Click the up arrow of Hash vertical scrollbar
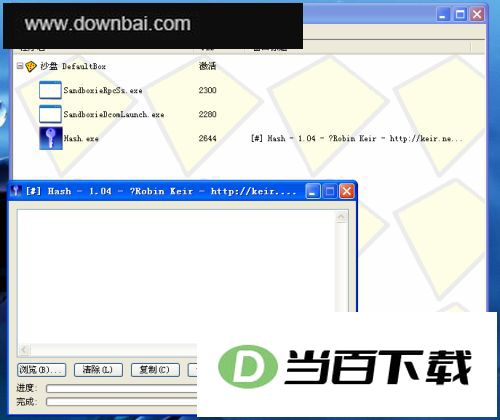500x420 pixels. 341,218
